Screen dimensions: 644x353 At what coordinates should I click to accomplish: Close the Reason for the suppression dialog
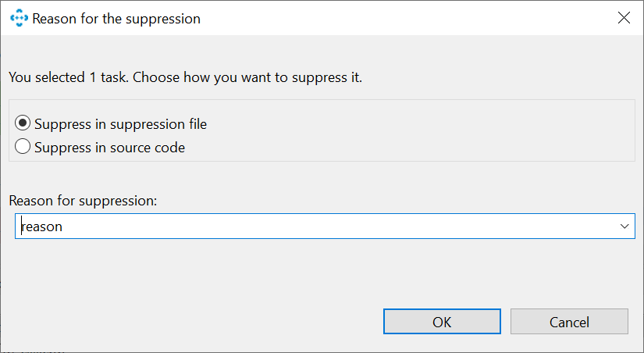(624, 18)
